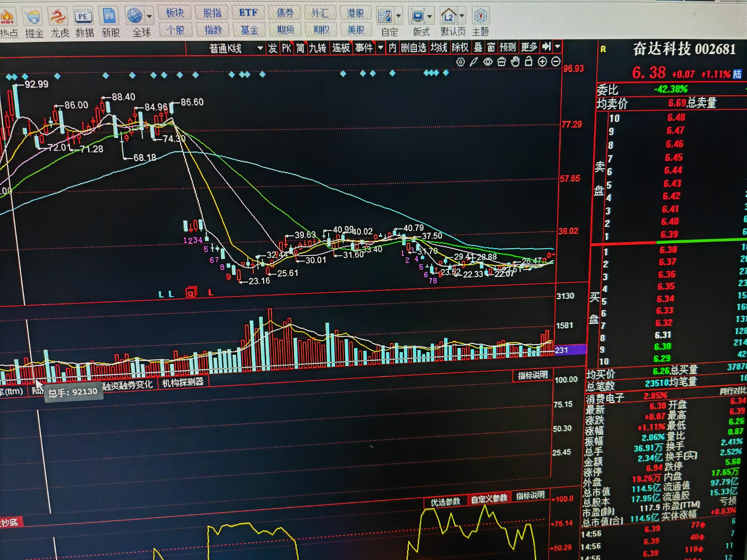Toggle the lock icon above chart
This screenshot has height=560, width=747.
point(529,62)
